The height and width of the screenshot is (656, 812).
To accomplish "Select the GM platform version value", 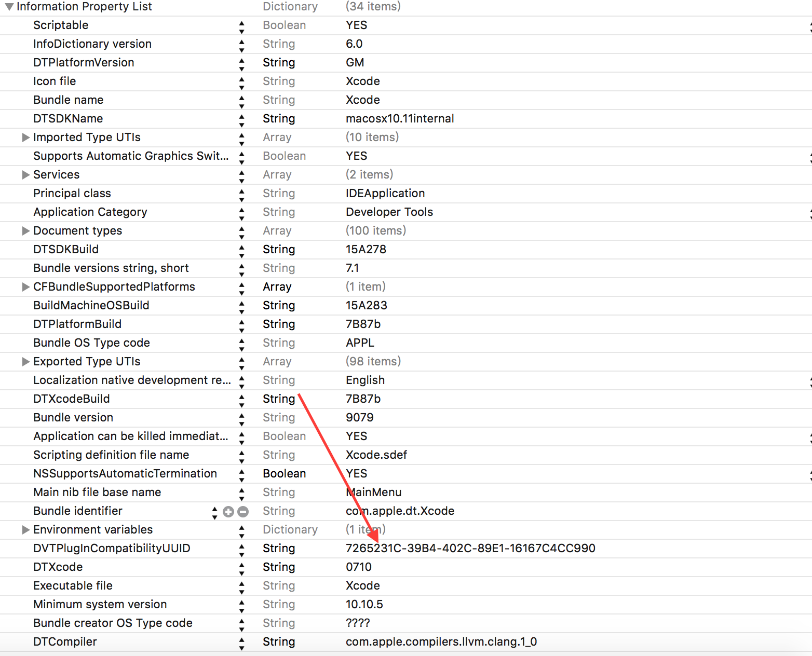I will (355, 63).
